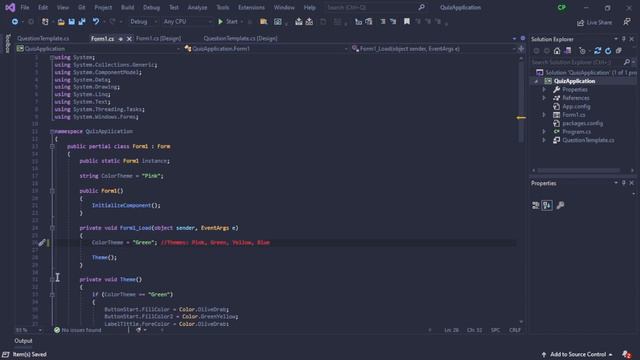Click the Property Pages wrench icon
This screenshot has height=360, width=640.
(x=560, y=205)
